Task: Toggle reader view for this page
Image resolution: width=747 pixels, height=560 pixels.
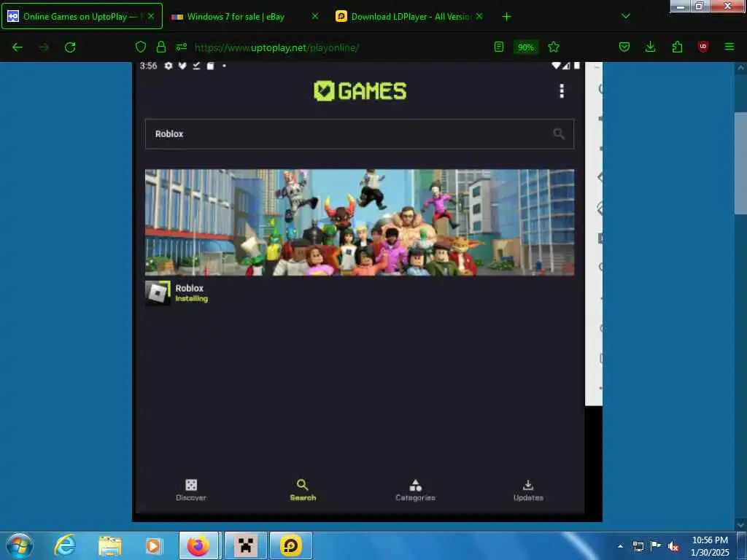Action: click(499, 47)
